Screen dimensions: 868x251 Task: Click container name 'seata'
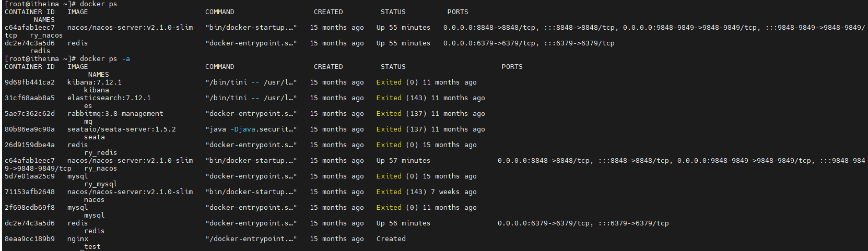point(95,137)
